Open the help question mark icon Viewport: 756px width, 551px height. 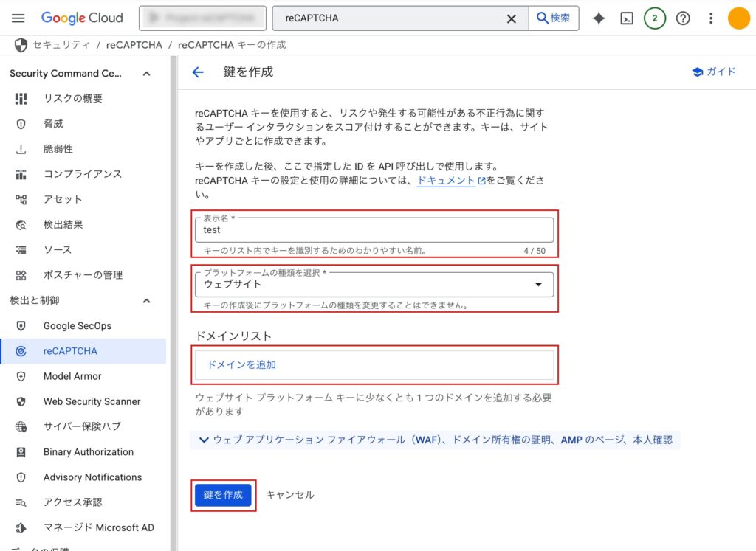pos(683,18)
